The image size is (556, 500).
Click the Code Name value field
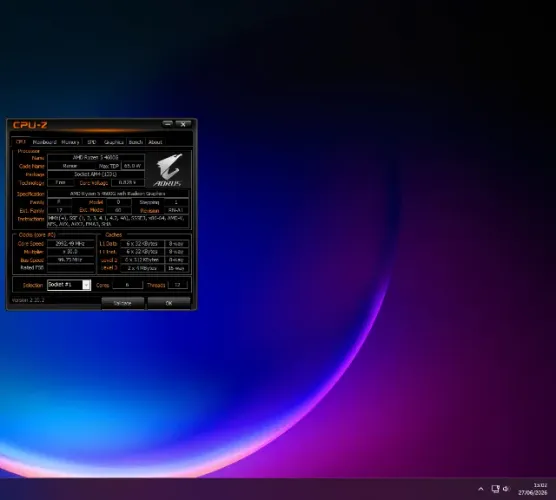(71, 166)
